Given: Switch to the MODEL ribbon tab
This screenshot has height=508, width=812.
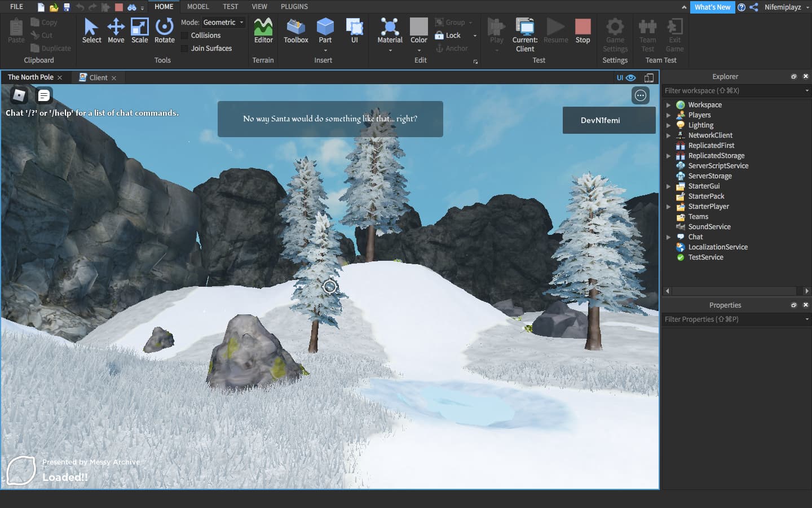Looking at the screenshot, I should pyautogui.click(x=198, y=7).
